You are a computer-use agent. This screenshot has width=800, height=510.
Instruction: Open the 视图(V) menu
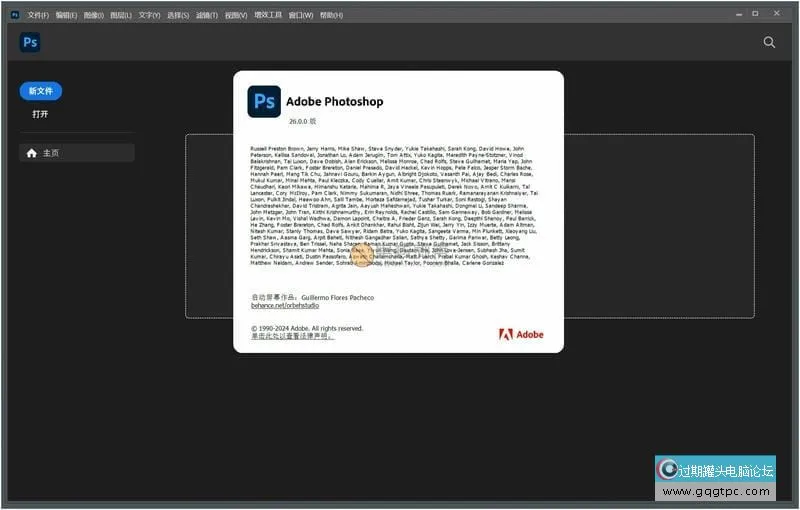[x=236, y=16]
